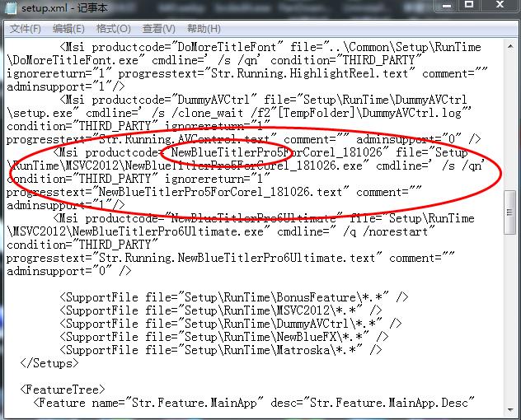Open the 帮助(H) menu
This screenshot has width=521, height=420.
(x=204, y=29)
